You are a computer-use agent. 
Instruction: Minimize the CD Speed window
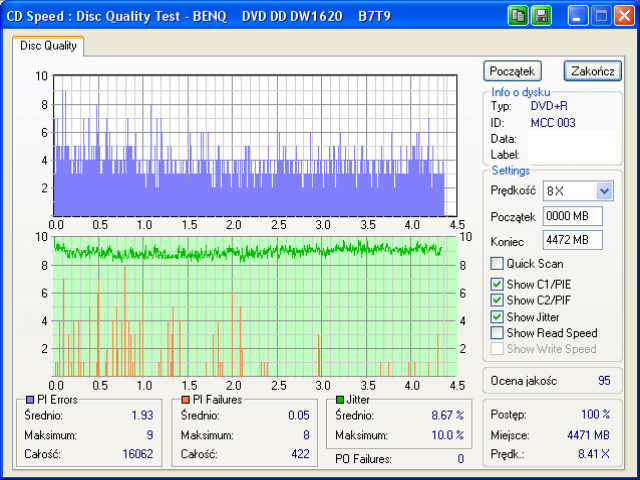pos(578,16)
